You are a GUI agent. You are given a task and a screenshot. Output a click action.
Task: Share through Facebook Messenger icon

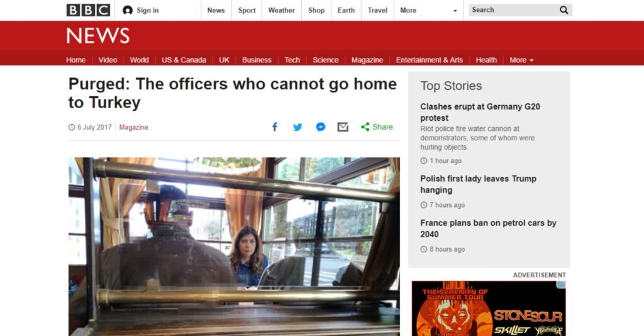(x=321, y=127)
